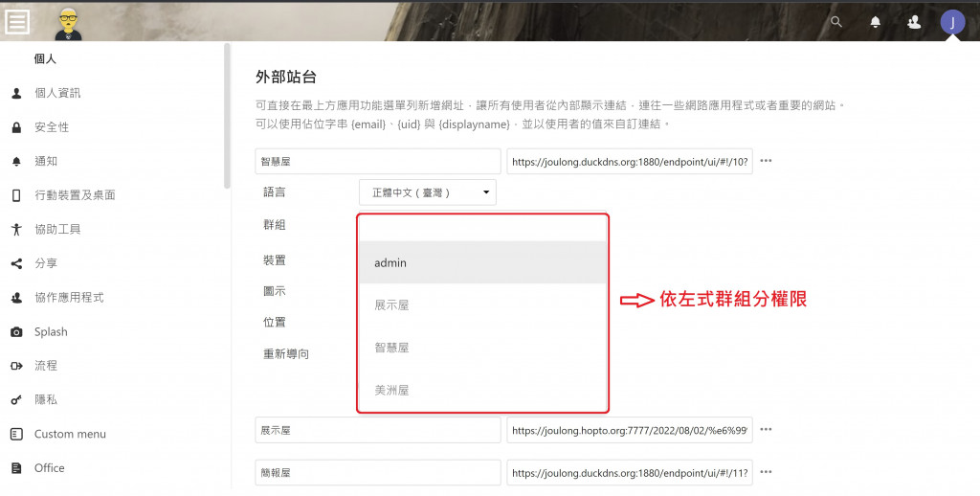980x496 pixels.
Task: Click the 群組 field label
Action: pyautogui.click(x=275, y=225)
